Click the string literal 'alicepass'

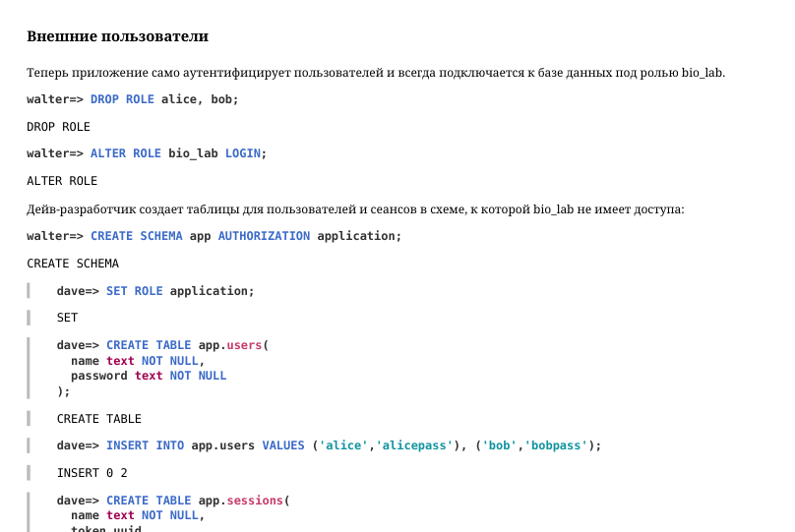(x=413, y=445)
